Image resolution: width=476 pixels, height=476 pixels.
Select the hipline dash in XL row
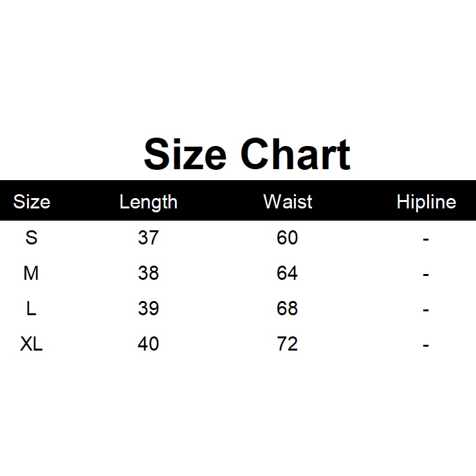tap(426, 345)
